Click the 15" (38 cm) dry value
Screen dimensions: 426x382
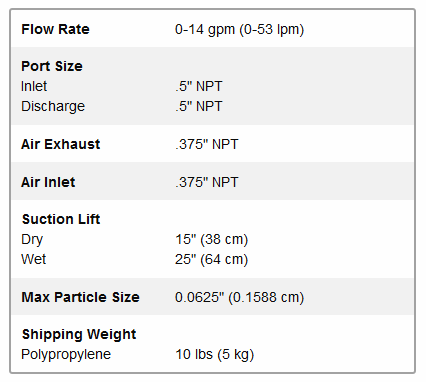pos(212,240)
